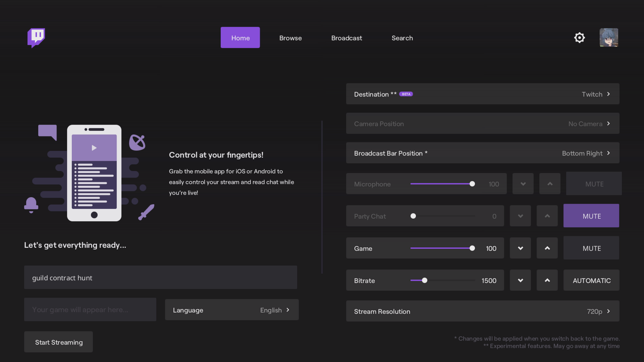Click the Start Streaming button
Viewport: 644px width, 362px height.
58,342
